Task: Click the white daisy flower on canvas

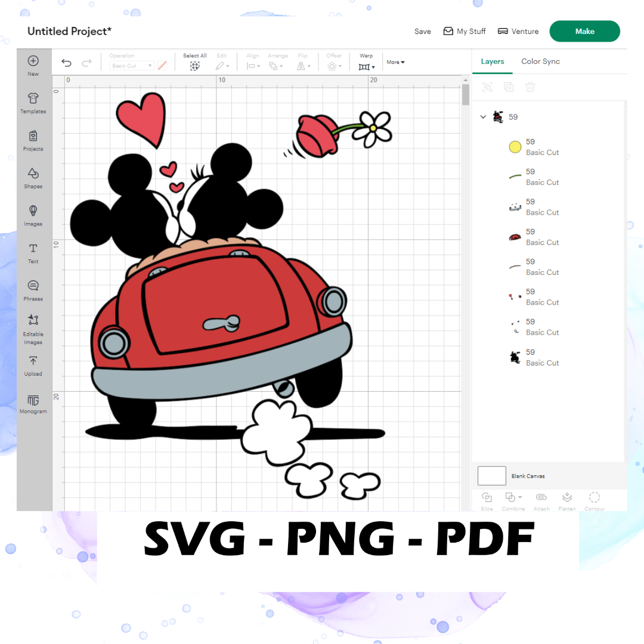Action: tap(374, 129)
